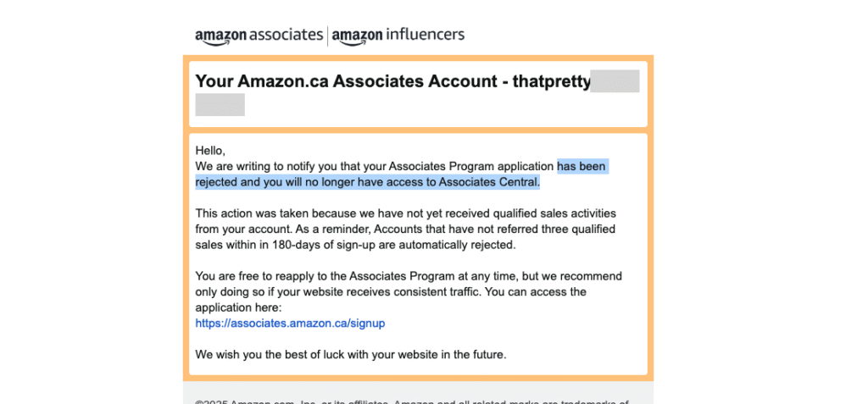
Task: Click the highlighted "has been" text
Action: pos(581,166)
